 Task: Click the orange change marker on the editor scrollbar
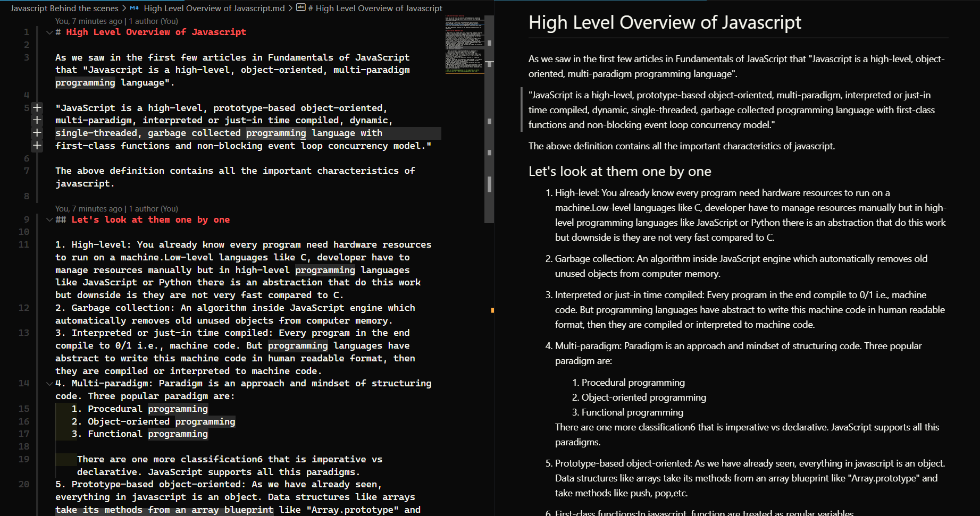tap(492, 309)
